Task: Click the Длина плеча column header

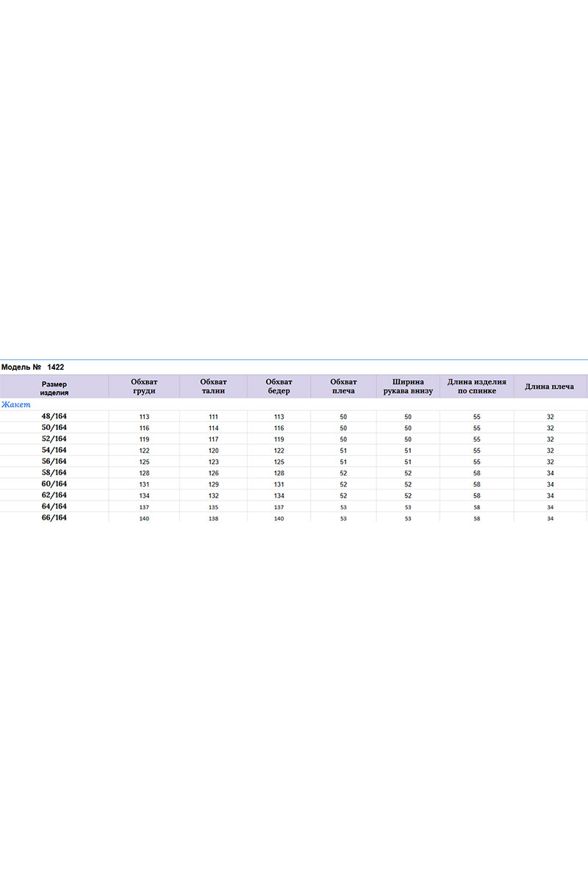Action: [550, 386]
